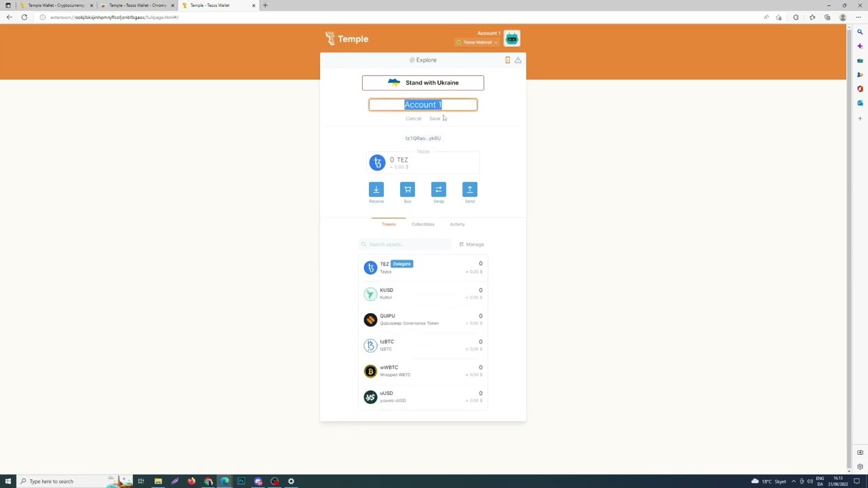
Task: Open the browser Extensions puzzle icon
Action: point(796,17)
